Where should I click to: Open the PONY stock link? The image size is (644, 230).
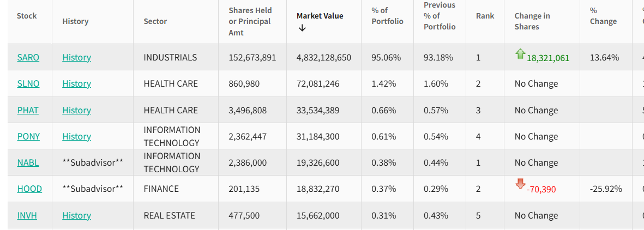pos(28,136)
